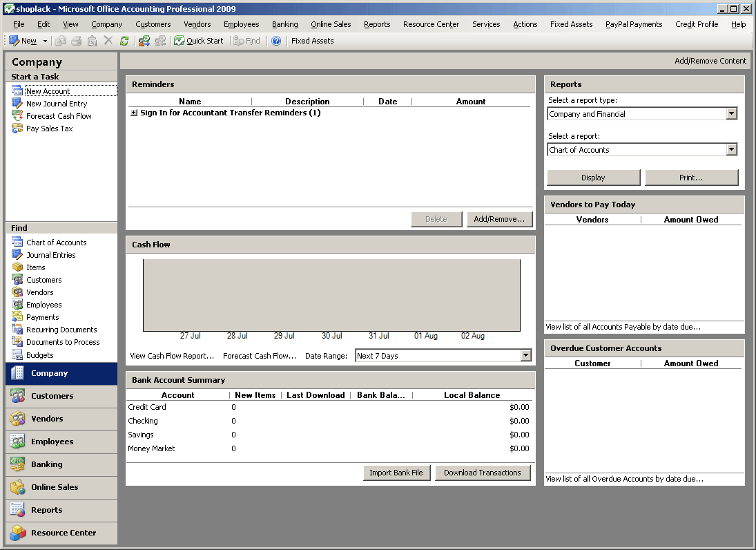Screen dimensions: 756x550
Task: Click the Print toolbar icon
Action: pos(76,41)
